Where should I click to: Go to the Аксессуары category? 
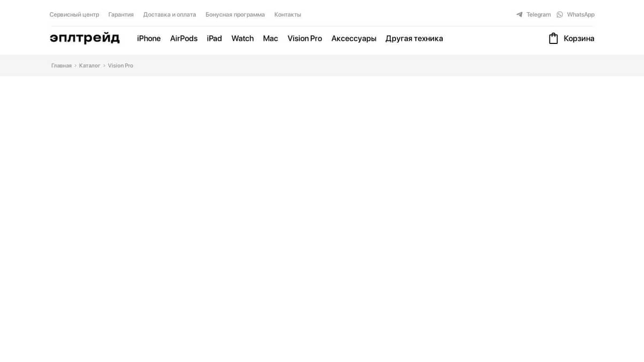pos(354,39)
